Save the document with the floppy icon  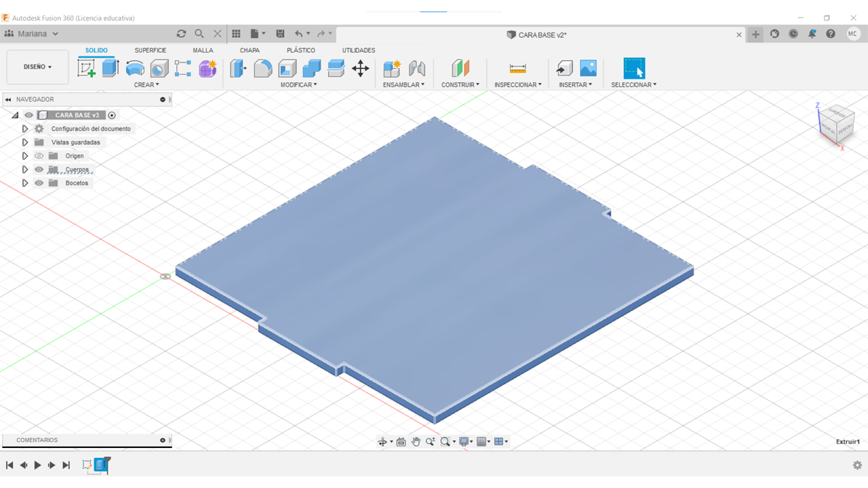coord(280,34)
